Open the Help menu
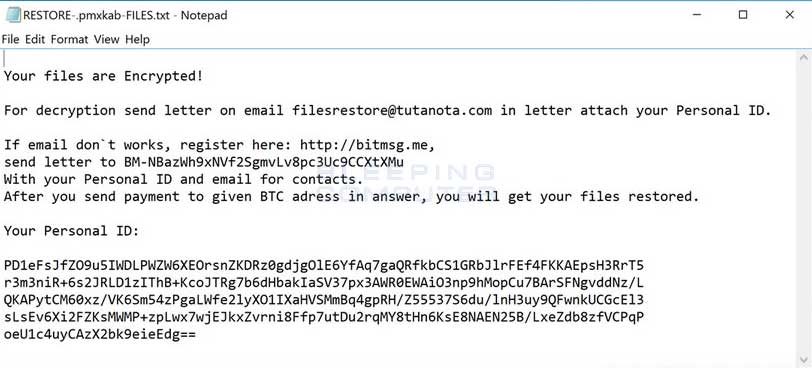The image size is (812, 368). click(137, 39)
